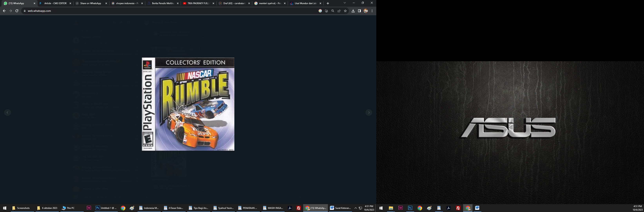Open the network status tray icon
This screenshot has width=644, height=212.
(x=360, y=208)
